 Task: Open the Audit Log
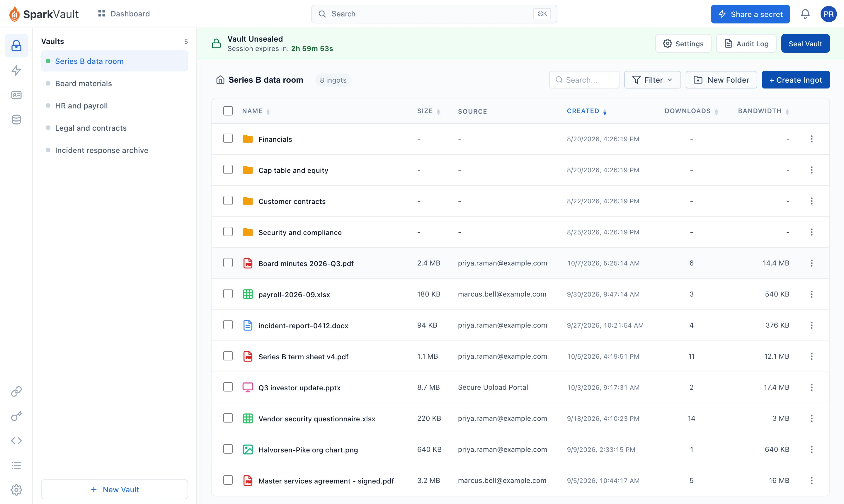(x=746, y=43)
